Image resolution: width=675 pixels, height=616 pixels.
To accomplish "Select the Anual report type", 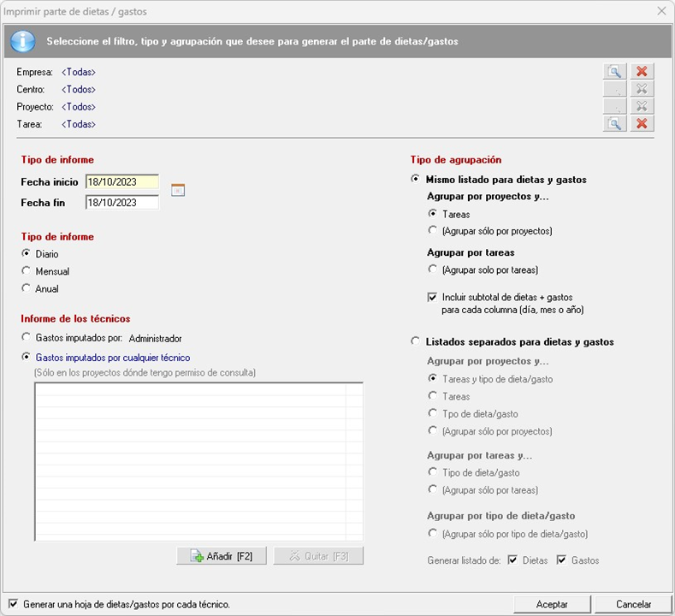I will [27, 288].
